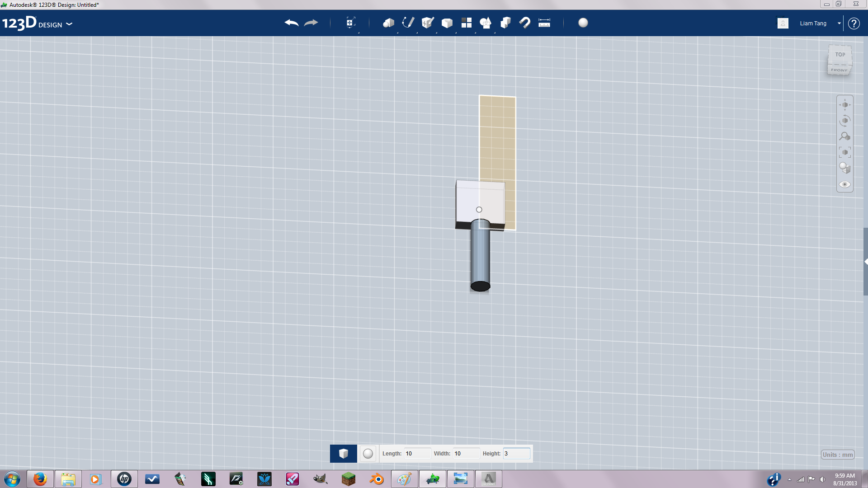Viewport: 868px width, 488px height.
Task: Open the Windows Start menu
Action: 12,479
